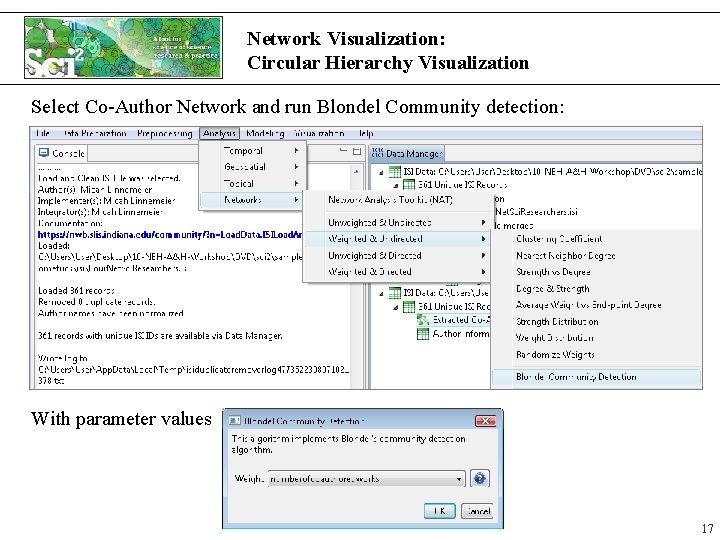
Task: Choose Strength vs Degree
Action: click(x=553, y=272)
